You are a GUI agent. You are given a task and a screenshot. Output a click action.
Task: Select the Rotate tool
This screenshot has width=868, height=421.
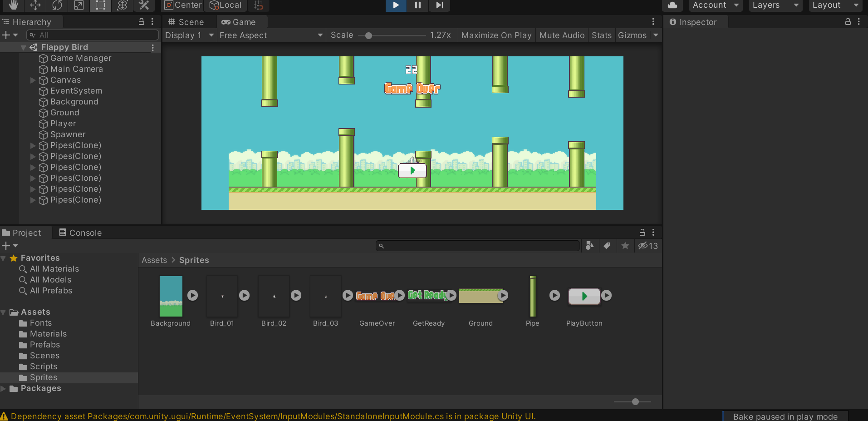point(57,5)
